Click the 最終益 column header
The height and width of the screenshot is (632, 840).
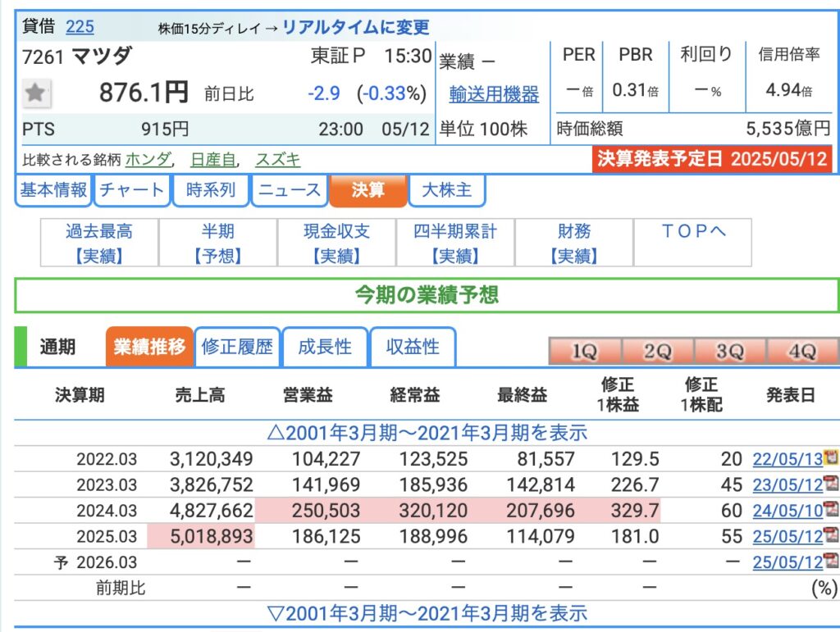(x=523, y=395)
